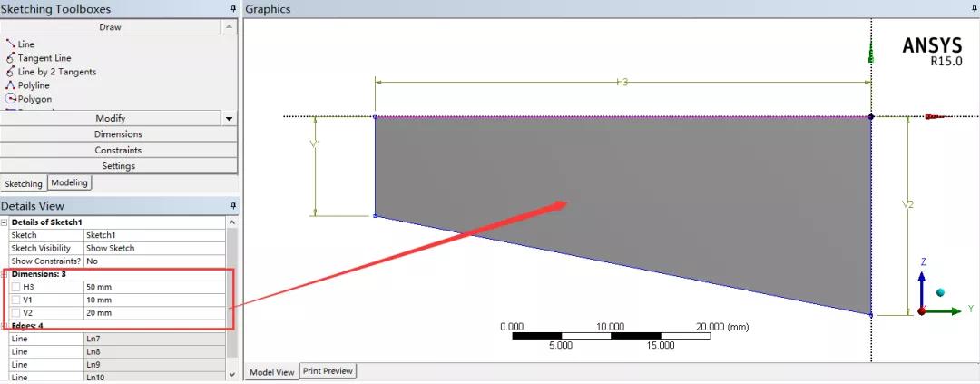Select the Tangent Line tool

tap(38, 58)
